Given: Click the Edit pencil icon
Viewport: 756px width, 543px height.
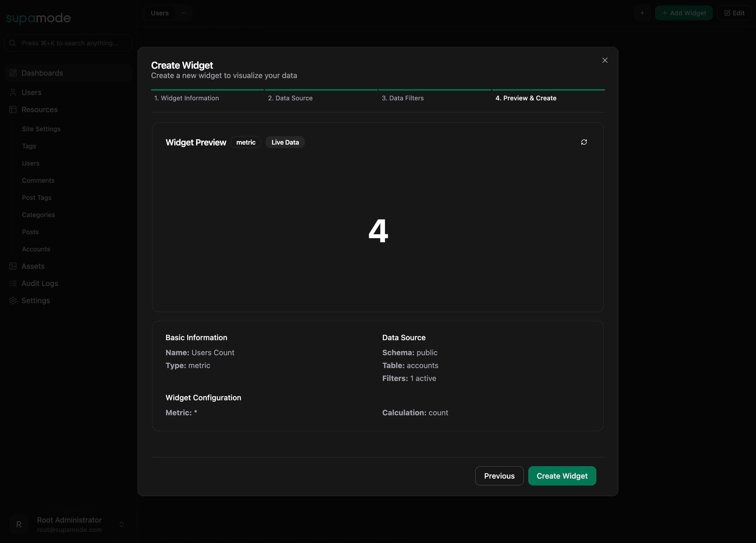Looking at the screenshot, I should coord(727,13).
